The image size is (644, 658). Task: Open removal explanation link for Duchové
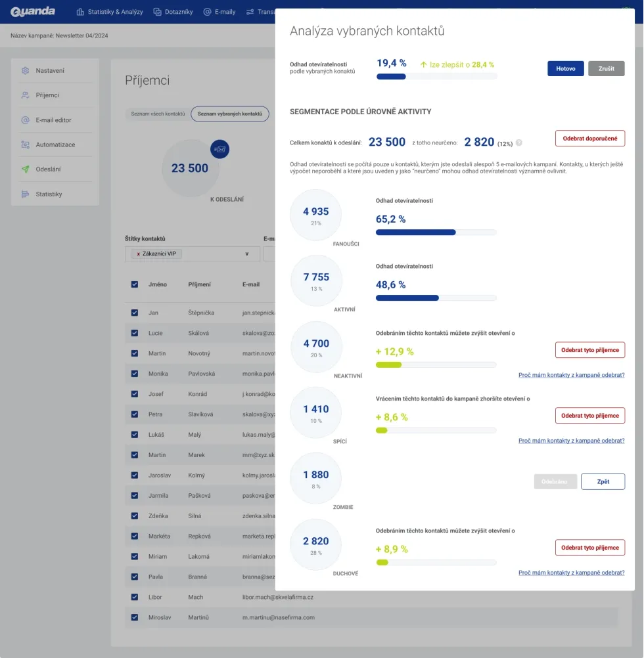[x=571, y=573]
